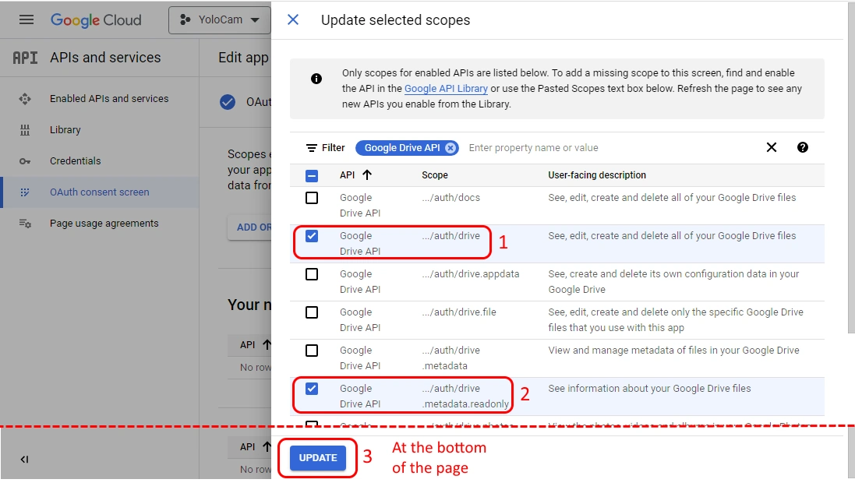The height and width of the screenshot is (504, 855).
Task: Collapse the sidebar with the arrow icon
Action: pyautogui.click(x=24, y=460)
